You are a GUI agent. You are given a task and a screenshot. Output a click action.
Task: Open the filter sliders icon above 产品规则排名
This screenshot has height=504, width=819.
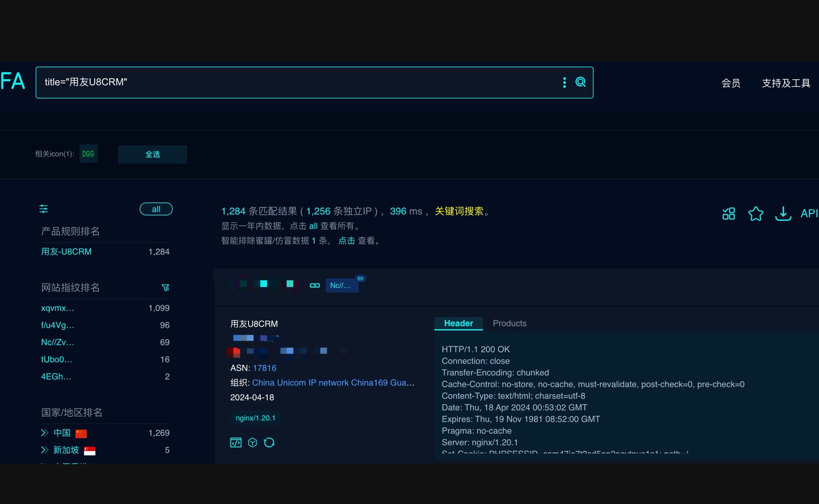click(x=43, y=209)
